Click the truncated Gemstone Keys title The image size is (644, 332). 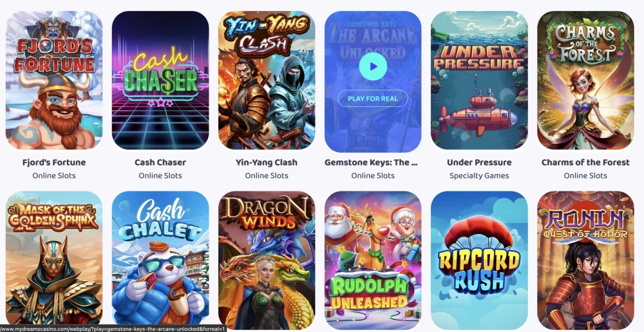coord(372,162)
